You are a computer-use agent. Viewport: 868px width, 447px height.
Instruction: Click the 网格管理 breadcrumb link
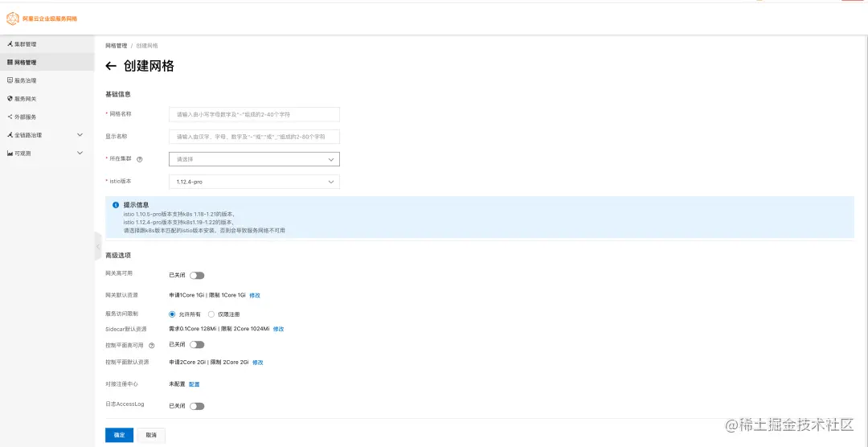117,45
